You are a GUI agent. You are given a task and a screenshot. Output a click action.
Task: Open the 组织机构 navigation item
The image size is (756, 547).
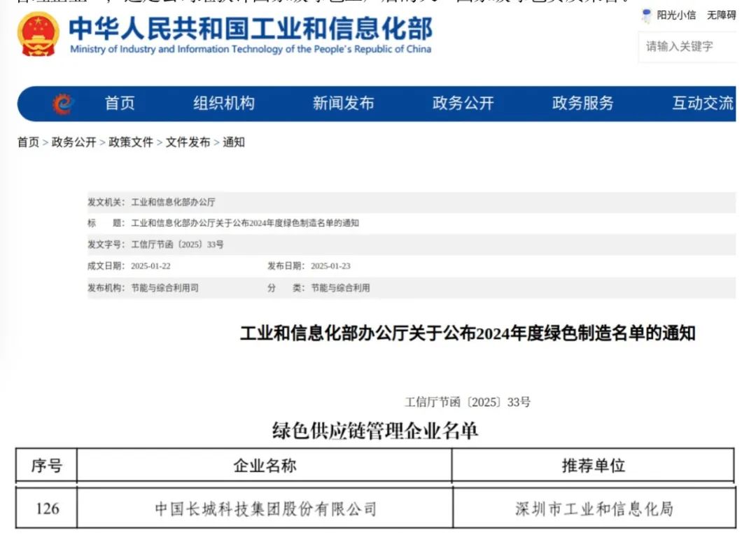[x=224, y=103]
